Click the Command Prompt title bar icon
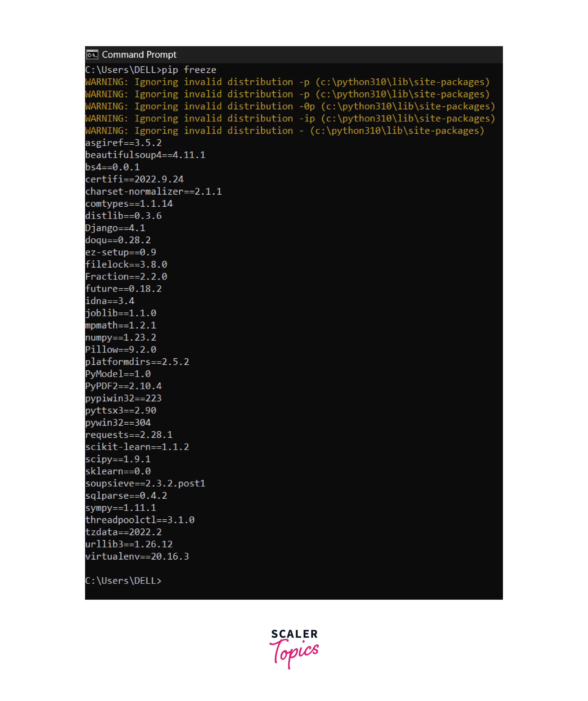 [x=92, y=54]
